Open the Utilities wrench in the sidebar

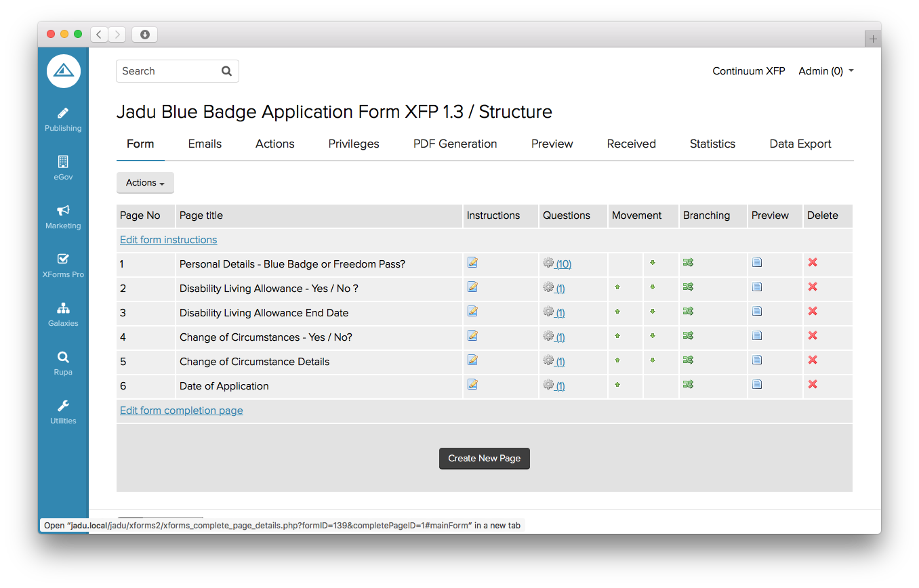coord(63,411)
